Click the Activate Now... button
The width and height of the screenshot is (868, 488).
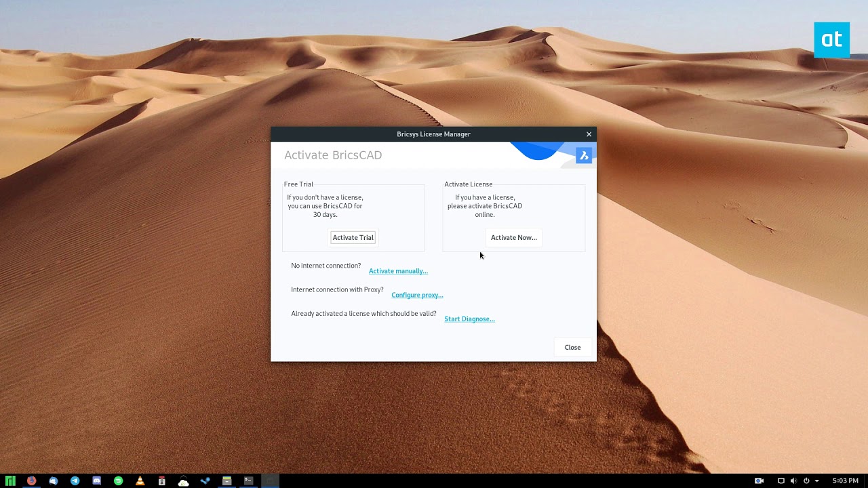513,237
